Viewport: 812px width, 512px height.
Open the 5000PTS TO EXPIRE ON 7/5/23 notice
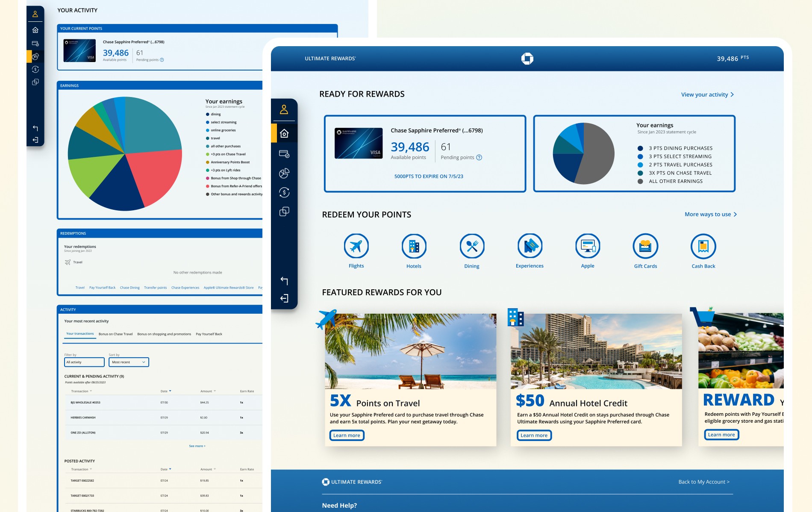(x=429, y=176)
